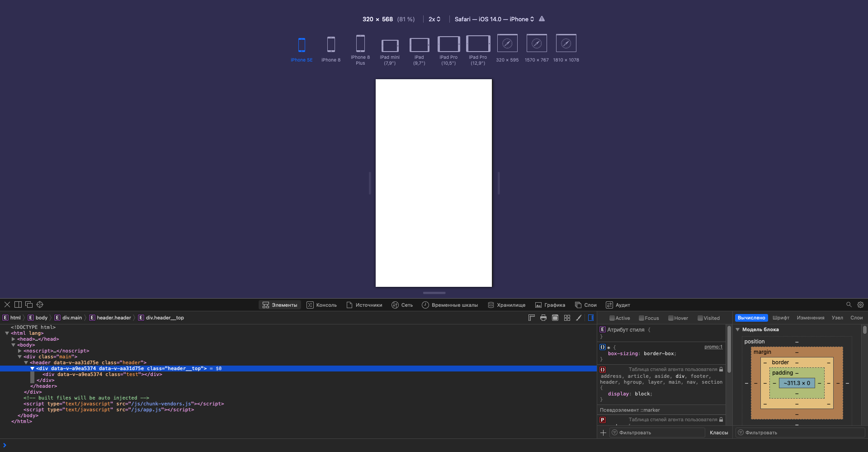Click the user agent warning icon

click(x=542, y=19)
